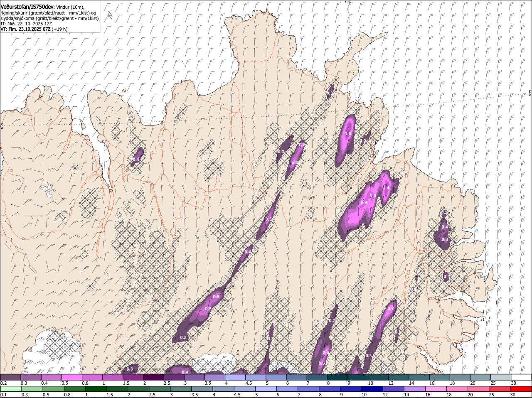Image resolution: width=532 pixels, height=398 pixels.
Task: Click the '0.2' tick label under the top legend row
Action: pos(3,383)
